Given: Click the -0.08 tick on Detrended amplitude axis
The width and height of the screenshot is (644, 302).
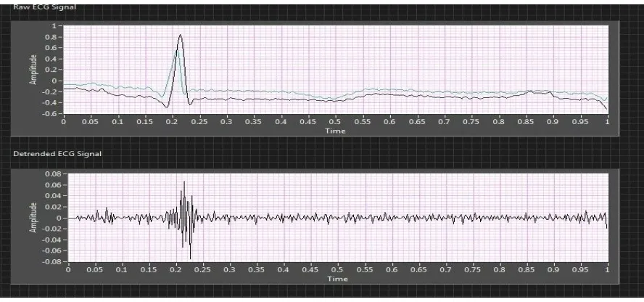Looking at the screenshot, I should [51, 261].
